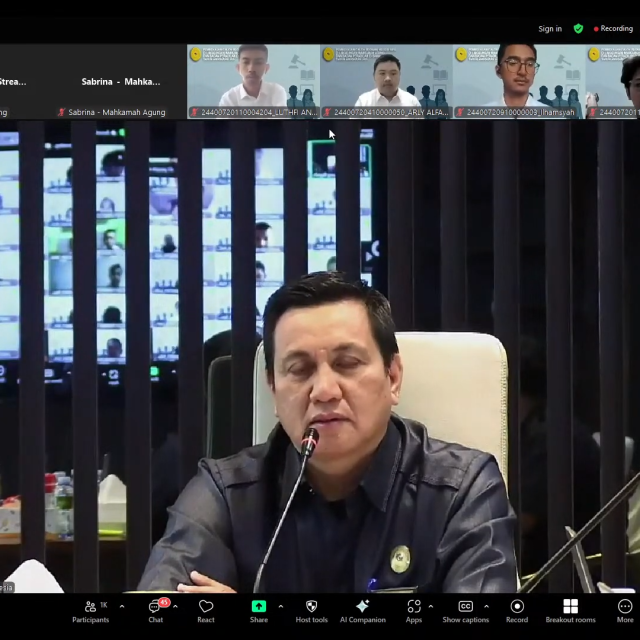Open the Apps menu icon
The height and width of the screenshot is (640, 640).
[x=414, y=610]
